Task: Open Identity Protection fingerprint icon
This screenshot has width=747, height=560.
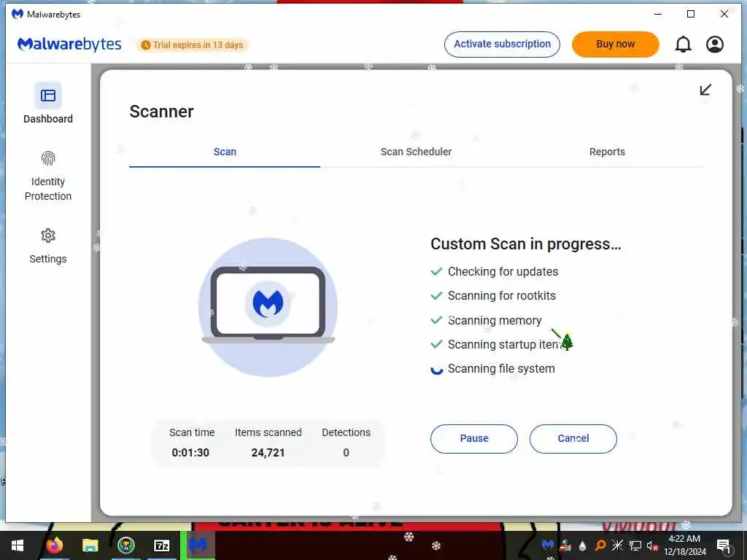Action: 48,158
